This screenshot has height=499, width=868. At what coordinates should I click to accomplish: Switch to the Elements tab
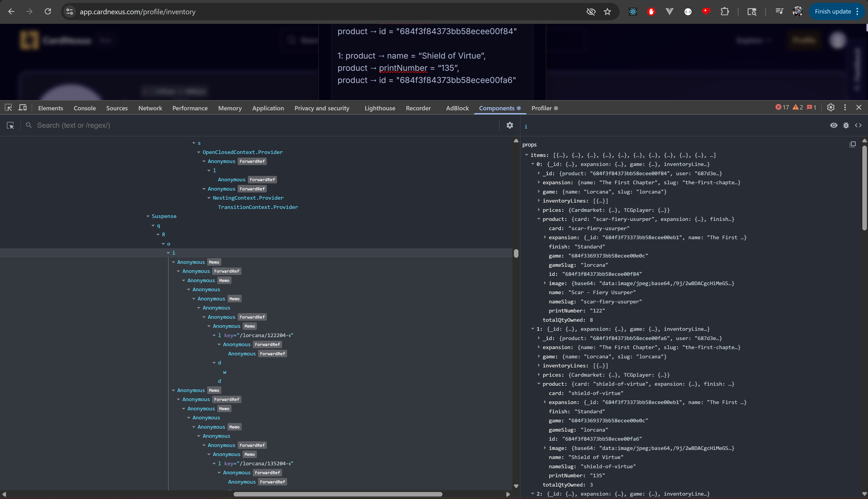51,108
